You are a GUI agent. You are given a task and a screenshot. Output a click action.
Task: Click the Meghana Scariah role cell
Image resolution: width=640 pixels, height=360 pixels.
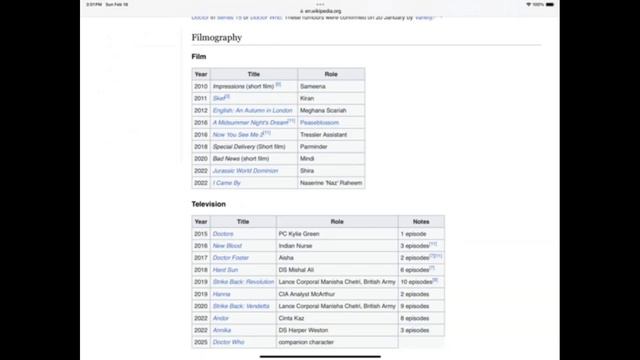pos(331,110)
